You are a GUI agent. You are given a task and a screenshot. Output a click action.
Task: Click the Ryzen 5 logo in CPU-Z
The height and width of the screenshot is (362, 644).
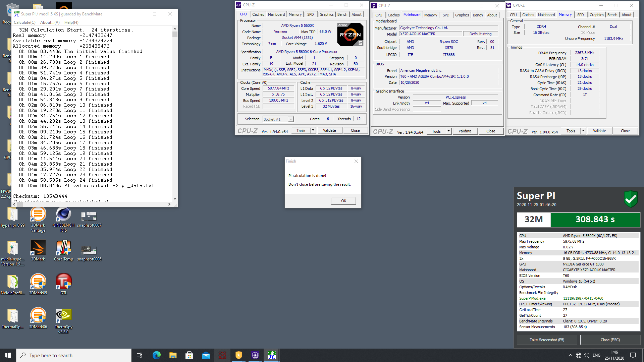click(350, 35)
